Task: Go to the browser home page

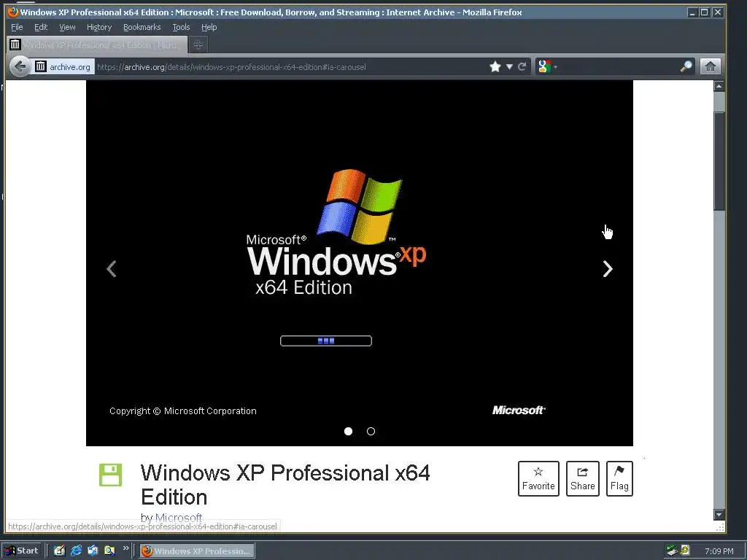Action: (710, 66)
